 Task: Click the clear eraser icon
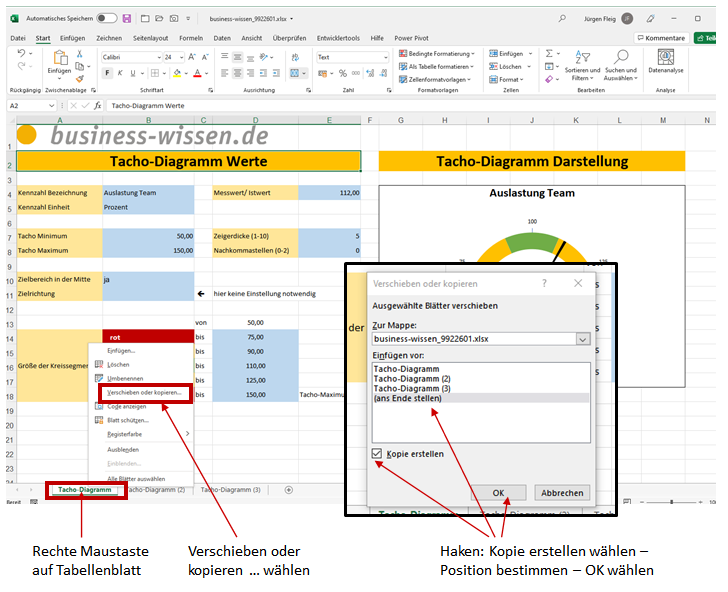pos(549,79)
